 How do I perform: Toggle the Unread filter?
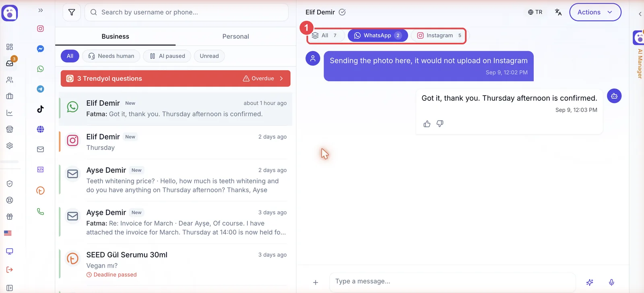point(209,56)
